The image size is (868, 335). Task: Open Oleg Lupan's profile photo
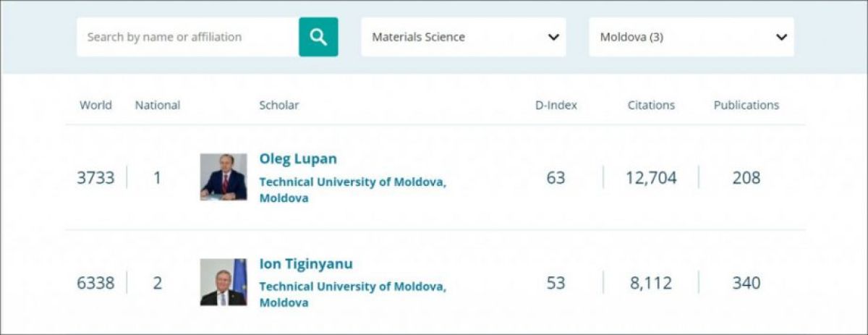pyautogui.click(x=224, y=177)
